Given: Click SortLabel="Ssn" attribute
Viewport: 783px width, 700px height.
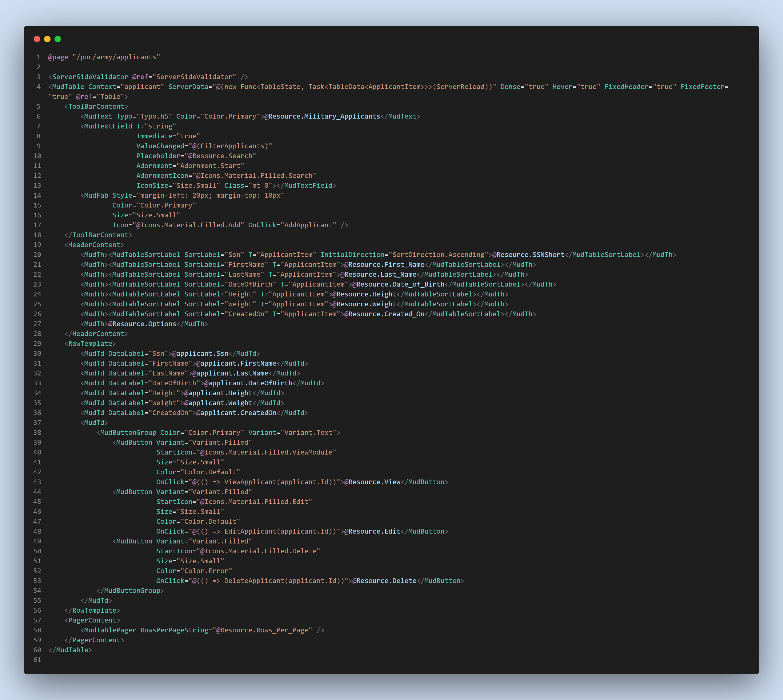Looking at the screenshot, I should [214, 255].
